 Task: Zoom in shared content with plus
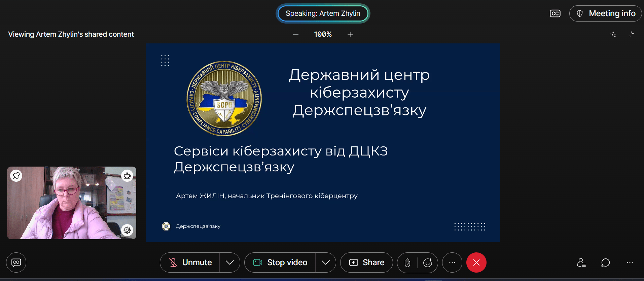tap(350, 34)
